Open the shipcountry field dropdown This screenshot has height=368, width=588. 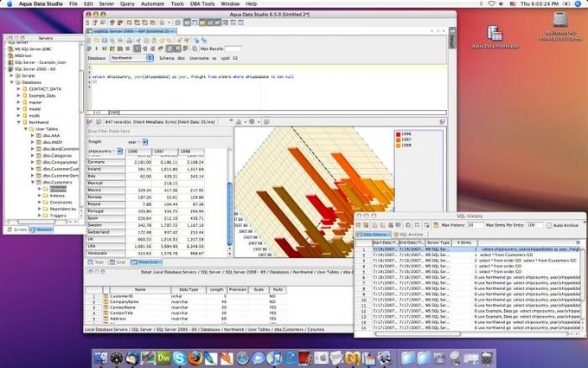(119, 152)
